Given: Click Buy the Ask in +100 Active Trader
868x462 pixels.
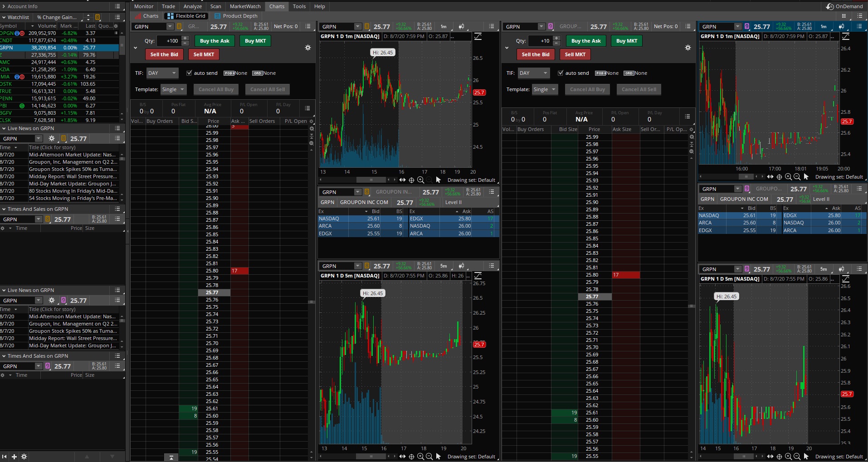Looking at the screenshot, I should point(215,41).
